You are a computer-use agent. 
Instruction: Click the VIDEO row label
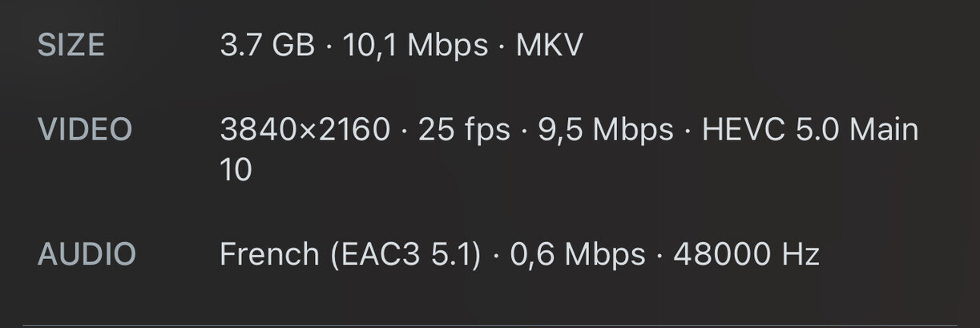85,130
